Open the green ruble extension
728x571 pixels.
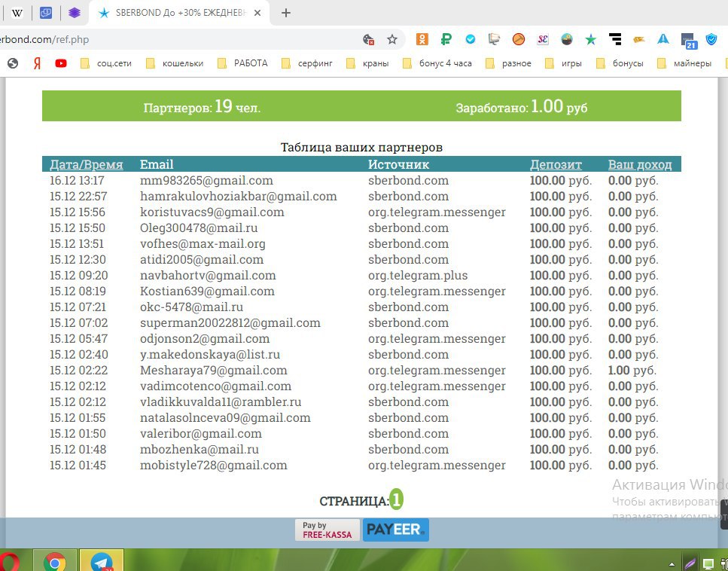(446, 39)
